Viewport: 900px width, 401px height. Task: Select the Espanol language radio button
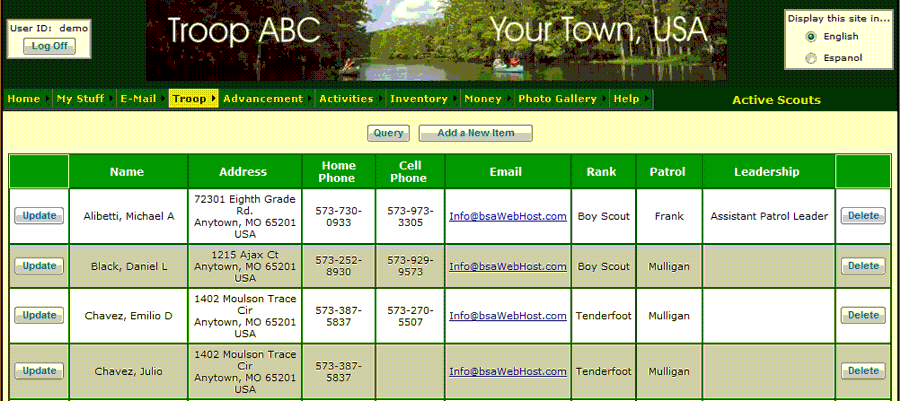810,58
